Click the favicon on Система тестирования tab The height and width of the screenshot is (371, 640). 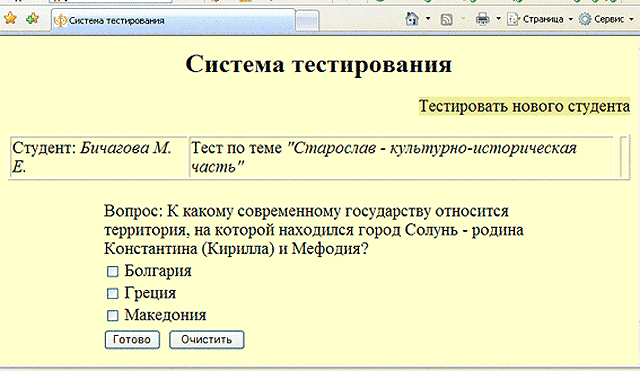[x=60, y=20]
